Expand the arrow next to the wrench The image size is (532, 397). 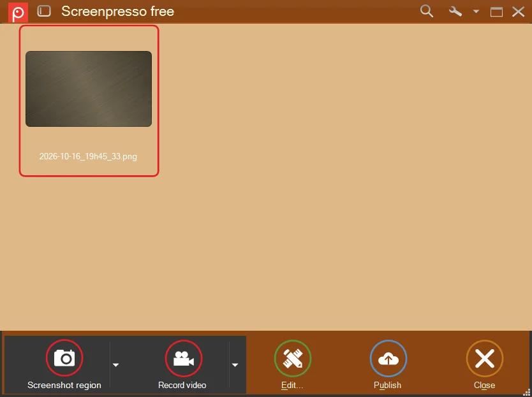pos(476,11)
